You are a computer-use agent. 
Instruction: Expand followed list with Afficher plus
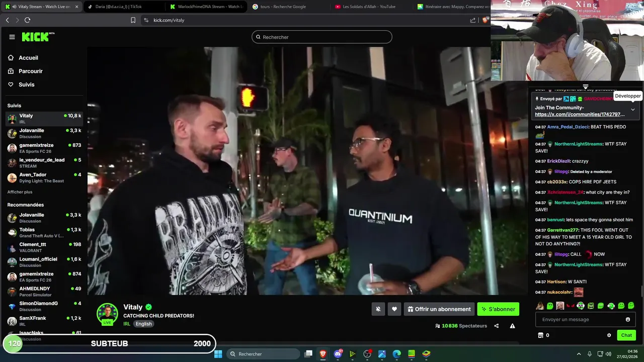coord(20,192)
